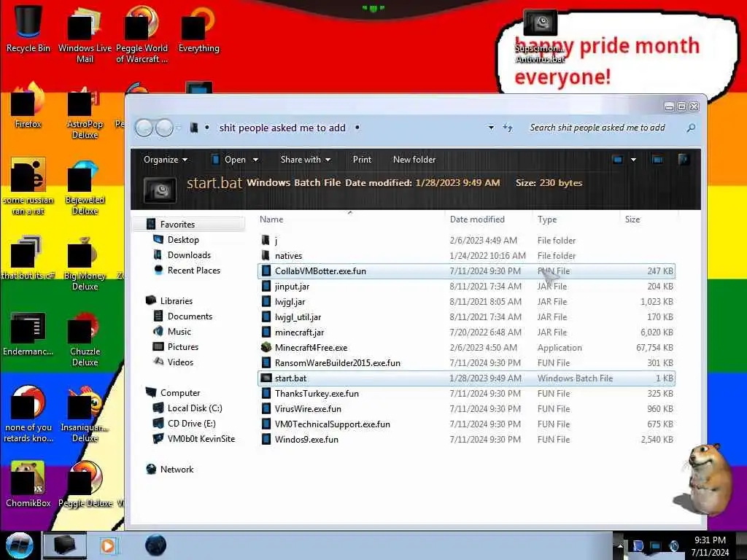Open the Everything desktop shortcut
The height and width of the screenshot is (560, 747).
198,28
